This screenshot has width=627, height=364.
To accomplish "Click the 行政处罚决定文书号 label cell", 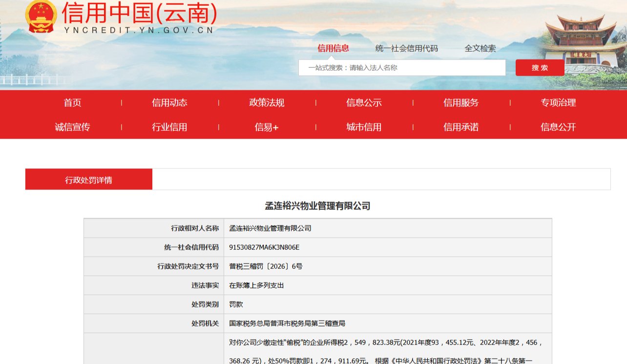I will pyautogui.click(x=154, y=266).
